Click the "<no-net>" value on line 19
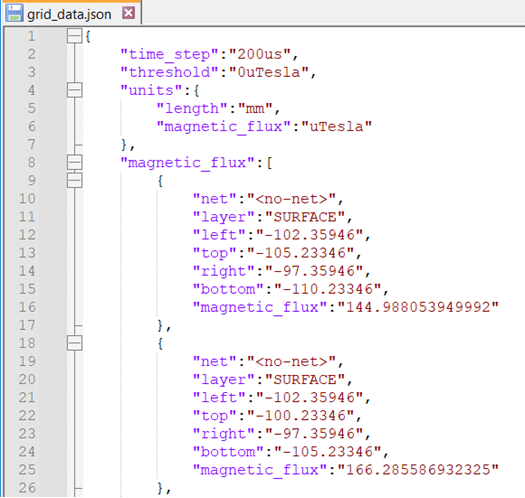Viewport: 525px width, 498px height. (291, 362)
